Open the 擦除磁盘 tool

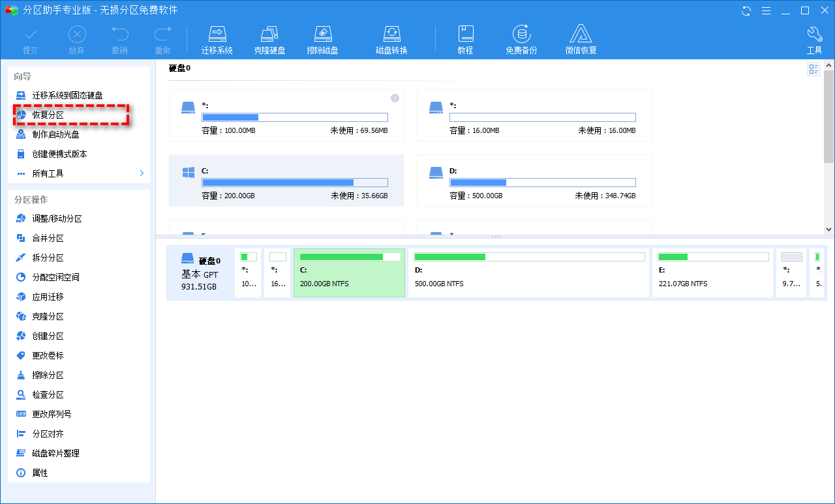(x=322, y=40)
